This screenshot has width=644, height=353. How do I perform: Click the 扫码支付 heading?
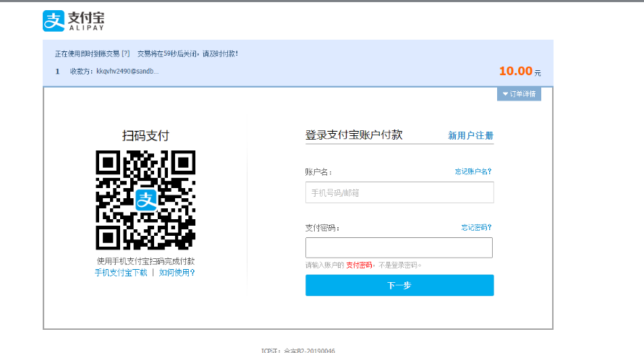[x=145, y=135]
